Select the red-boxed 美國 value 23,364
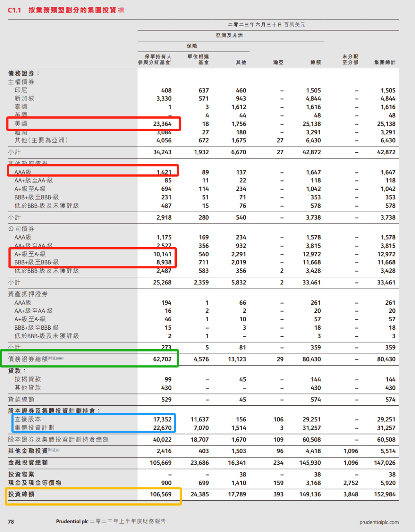This screenshot has width=415, height=532. [x=162, y=124]
